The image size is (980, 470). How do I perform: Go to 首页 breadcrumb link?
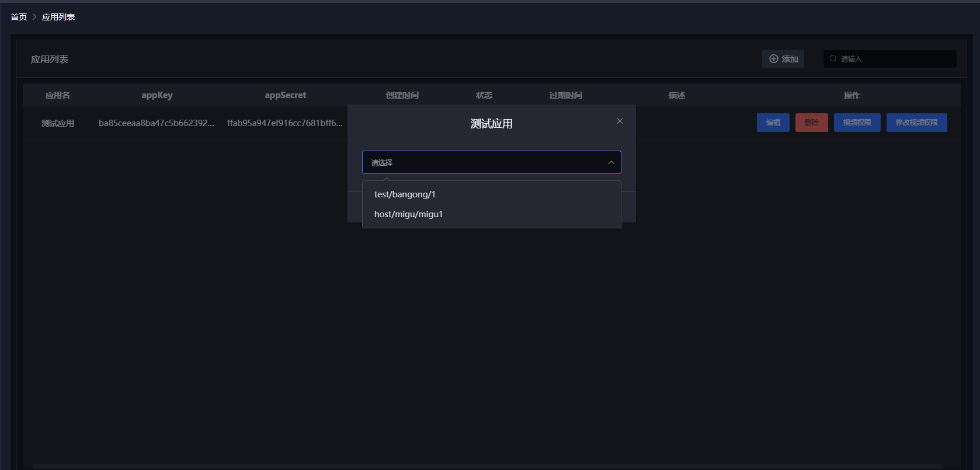point(19,17)
